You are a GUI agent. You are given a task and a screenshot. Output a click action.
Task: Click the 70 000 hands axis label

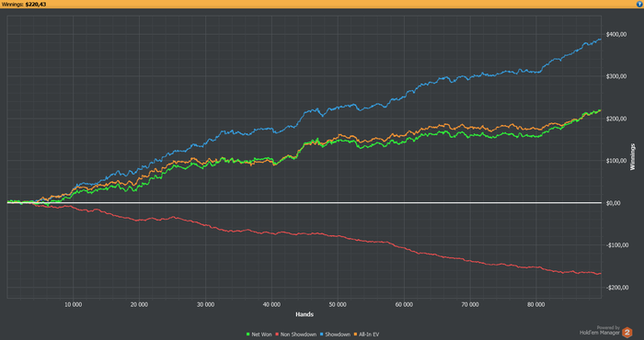[x=470, y=305]
